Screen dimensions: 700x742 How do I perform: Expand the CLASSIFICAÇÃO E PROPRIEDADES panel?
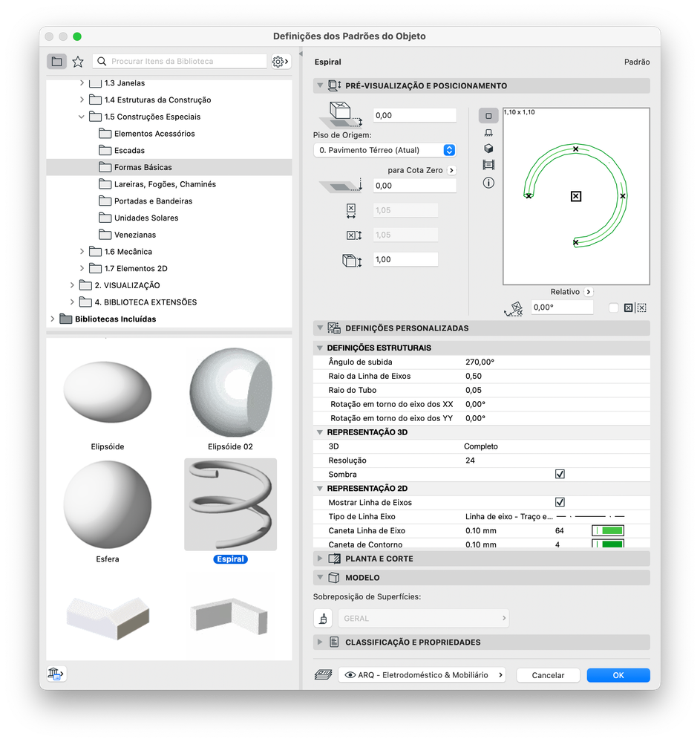pyautogui.click(x=320, y=642)
